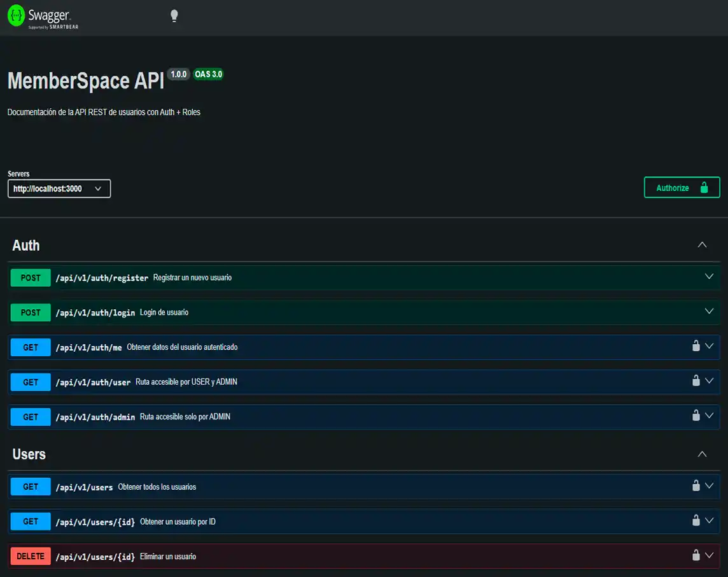
Task: Expand the DELETE /api/v1/users/{id} chevron
Action: (x=709, y=555)
